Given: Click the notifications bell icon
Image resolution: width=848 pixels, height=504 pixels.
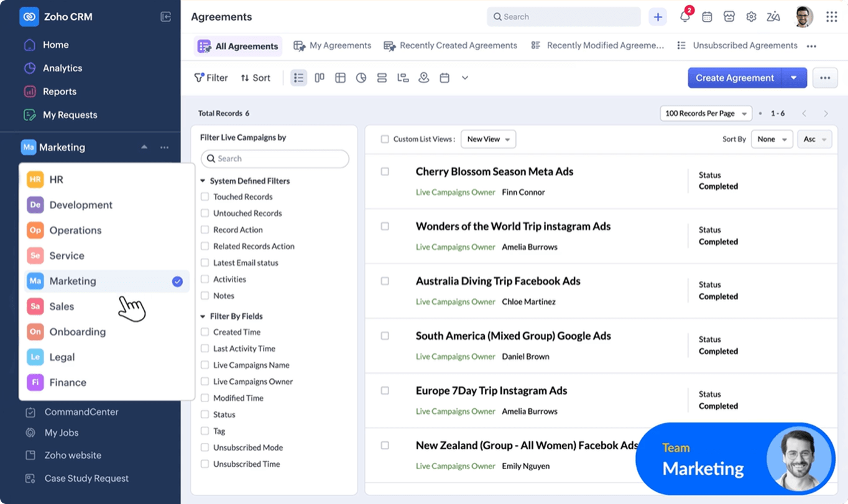Looking at the screenshot, I should [x=684, y=17].
